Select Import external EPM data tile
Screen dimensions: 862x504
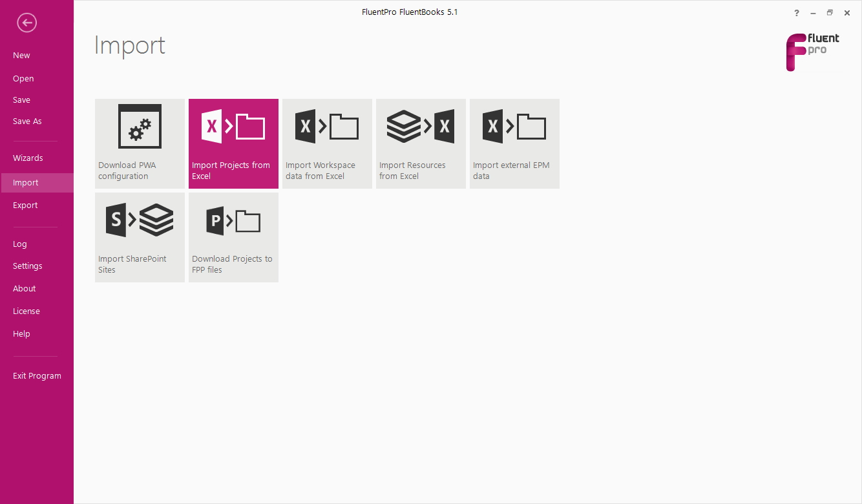tap(514, 143)
